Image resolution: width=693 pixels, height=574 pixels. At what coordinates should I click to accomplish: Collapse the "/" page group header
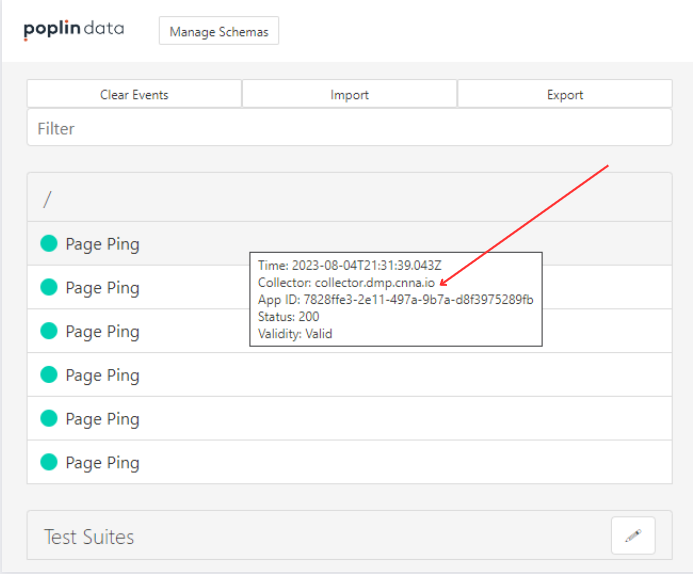click(x=349, y=198)
